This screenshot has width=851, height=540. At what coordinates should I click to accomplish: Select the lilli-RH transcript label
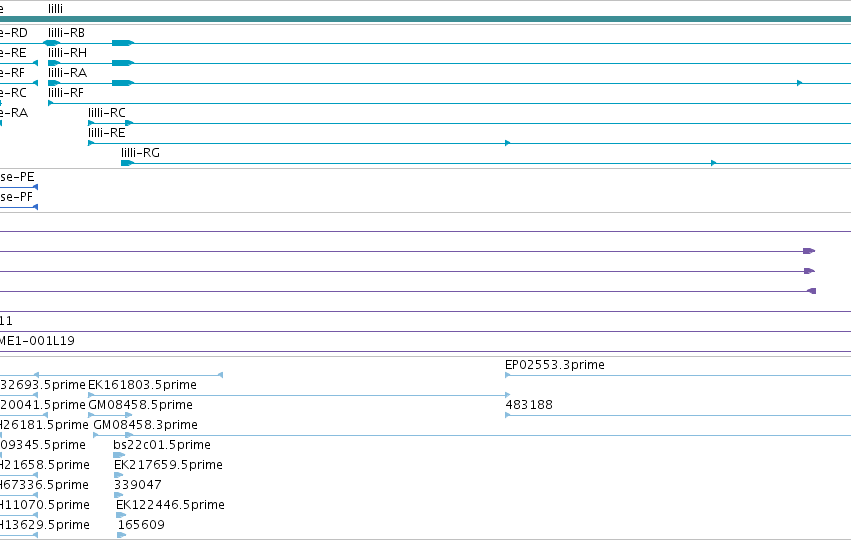[x=67, y=53]
